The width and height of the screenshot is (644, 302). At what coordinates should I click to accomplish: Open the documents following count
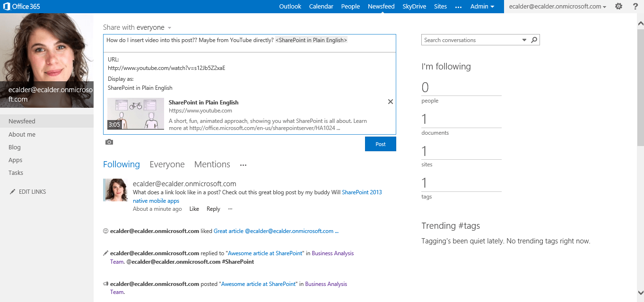(425, 120)
